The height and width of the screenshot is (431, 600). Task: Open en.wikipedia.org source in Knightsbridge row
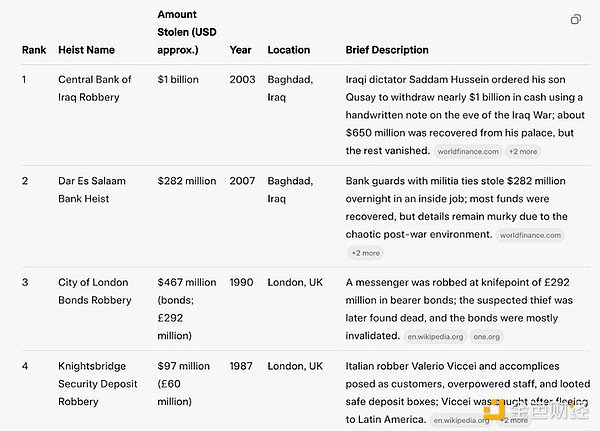463,421
